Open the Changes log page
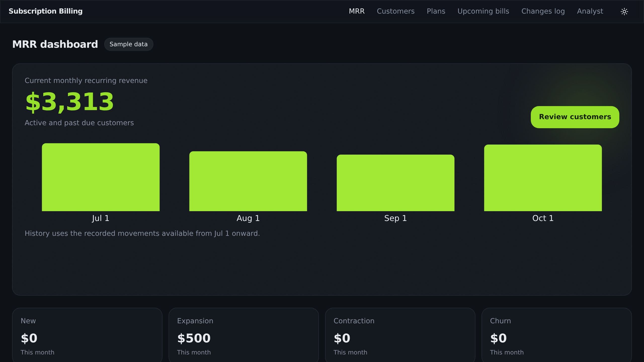 (x=543, y=11)
